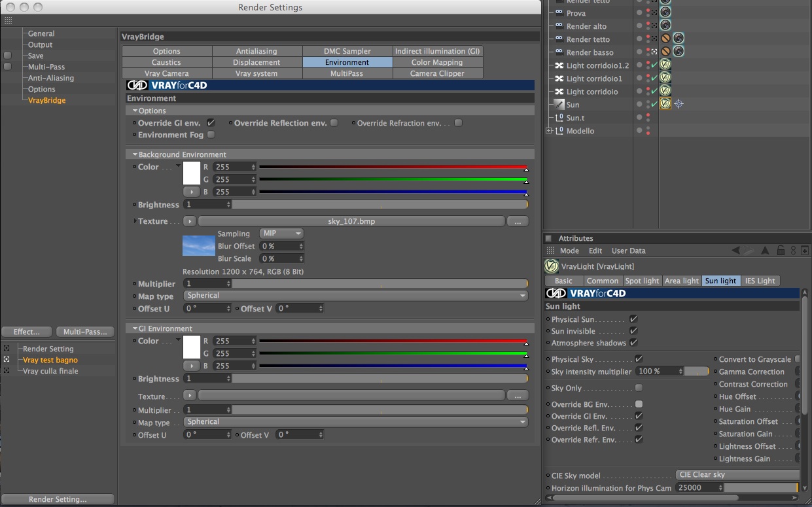This screenshot has width=812, height=507.
Task: Open the Area light tab
Action: 681,281
